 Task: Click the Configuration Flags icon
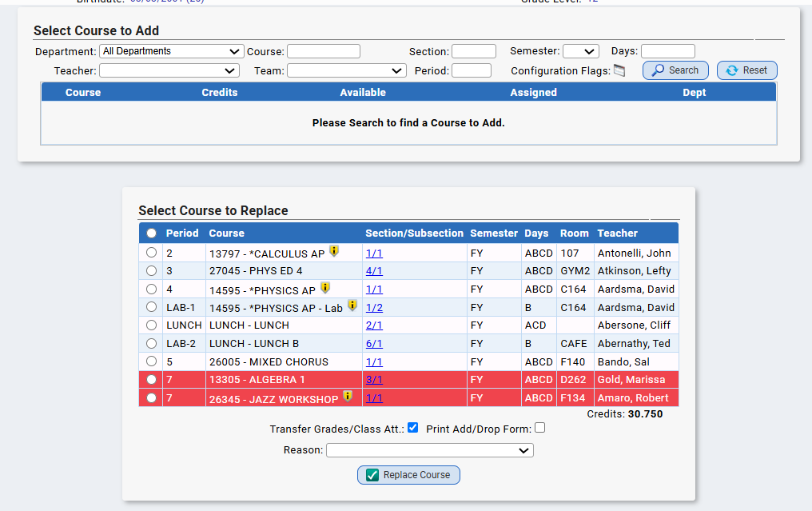[x=619, y=70]
